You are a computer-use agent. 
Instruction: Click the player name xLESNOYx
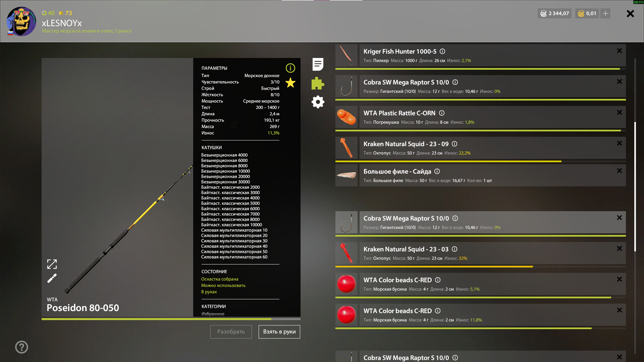[x=62, y=23]
